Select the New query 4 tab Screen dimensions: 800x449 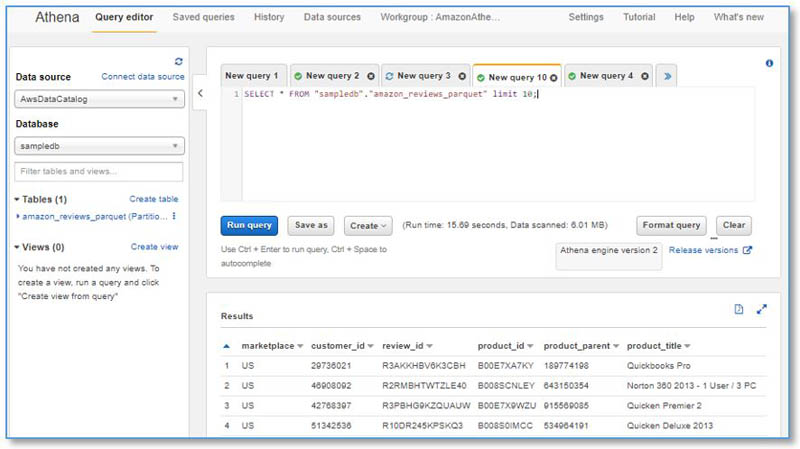606,76
